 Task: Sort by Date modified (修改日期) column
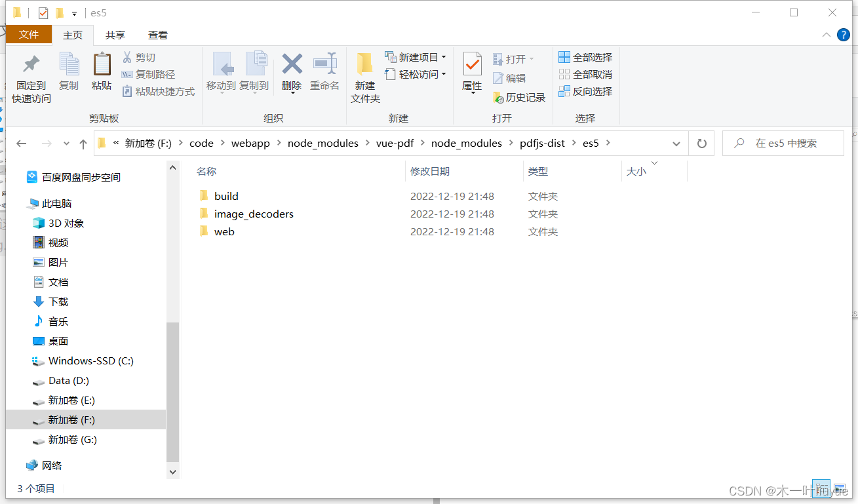tap(430, 171)
